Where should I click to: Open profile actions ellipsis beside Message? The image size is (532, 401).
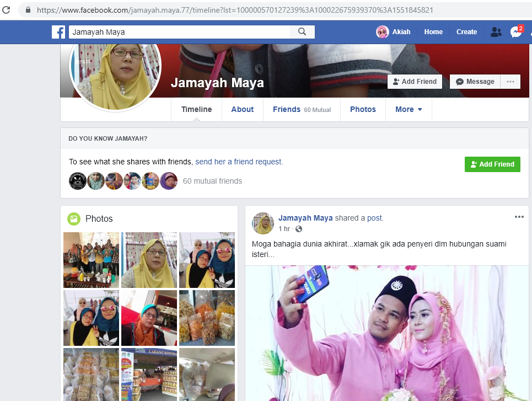[x=510, y=82]
